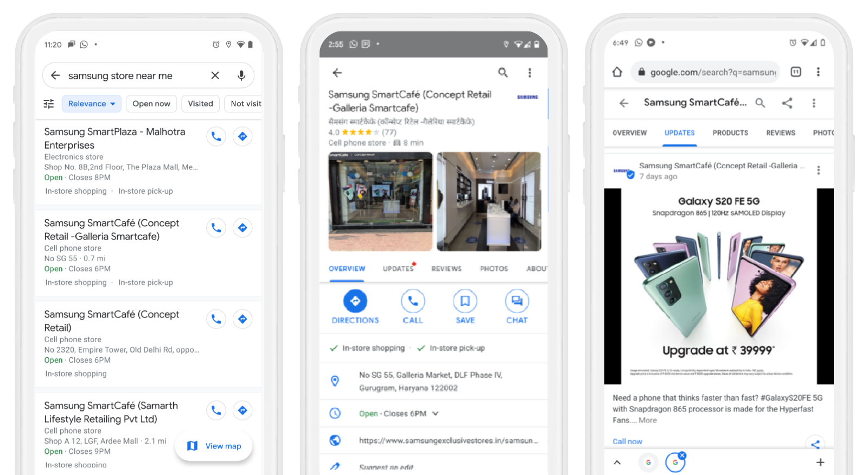
Task: Call Samsung SmartCafé Samarth Lifestyle Retailing
Action: point(216,410)
